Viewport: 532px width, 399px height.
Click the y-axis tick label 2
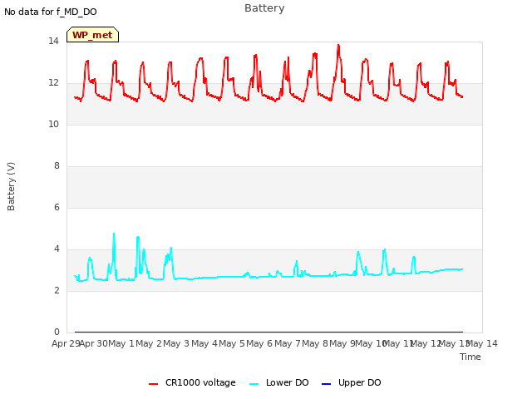(57, 291)
